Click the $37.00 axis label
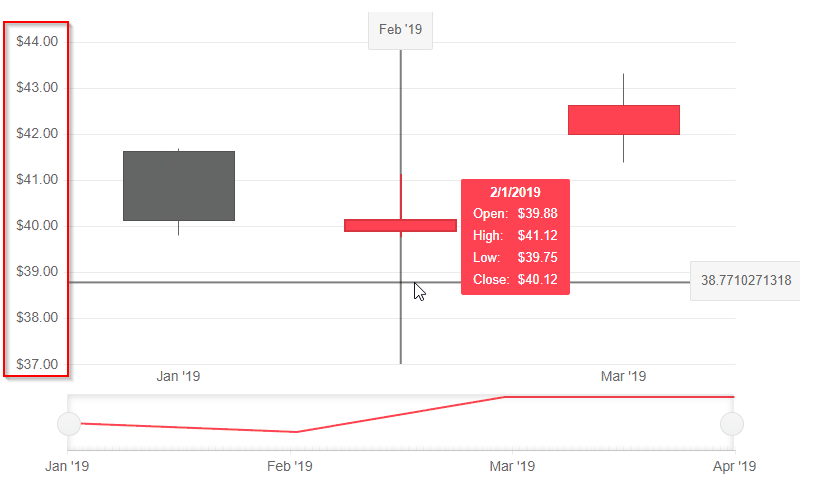This screenshot has width=813, height=489. pos(37,364)
